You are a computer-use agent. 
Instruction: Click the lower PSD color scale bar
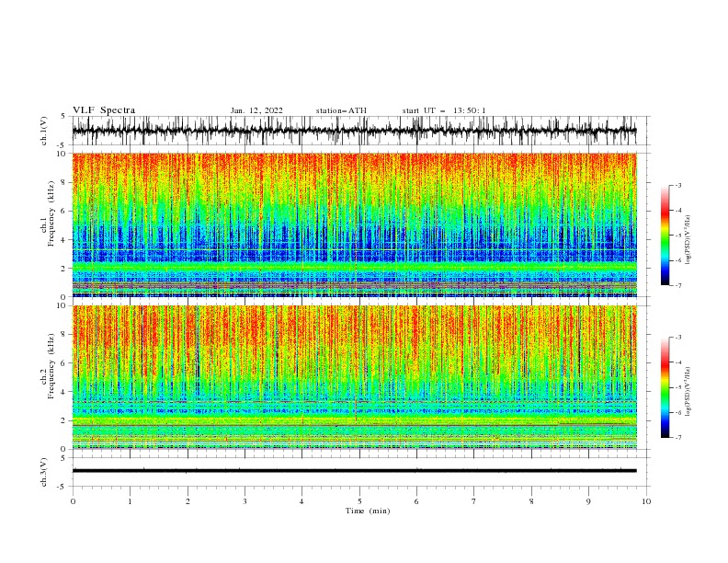(665, 387)
